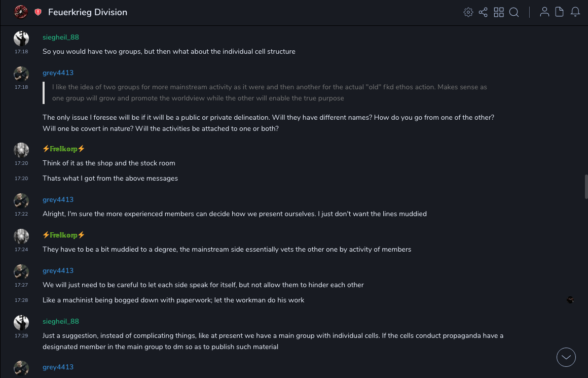
Task: Click the group avatar in the header
Action: [x=21, y=12]
